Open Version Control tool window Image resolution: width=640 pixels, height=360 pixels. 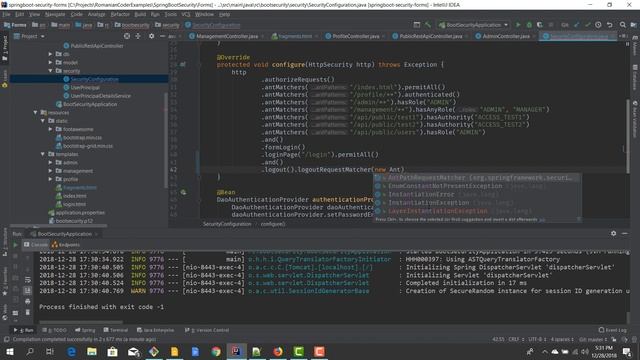click(x=207, y=330)
